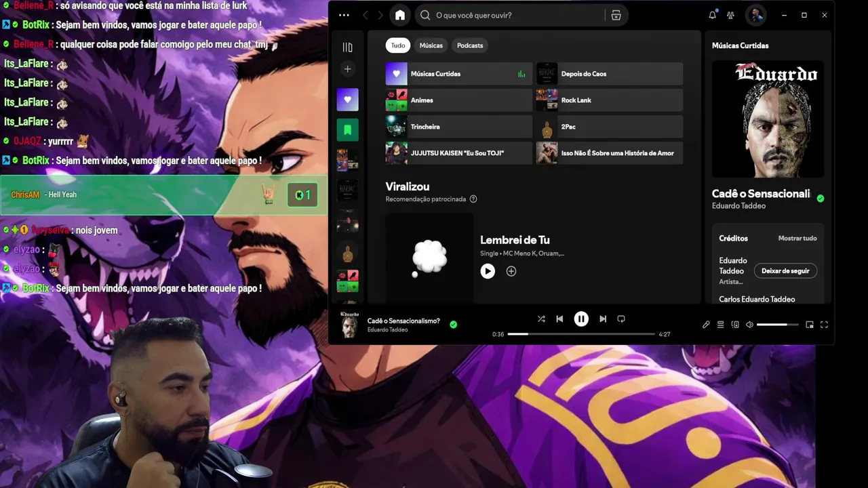This screenshot has width=868, height=488.
Task: Click Mostrar tudo in Créditos
Action: (x=797, y=239)
